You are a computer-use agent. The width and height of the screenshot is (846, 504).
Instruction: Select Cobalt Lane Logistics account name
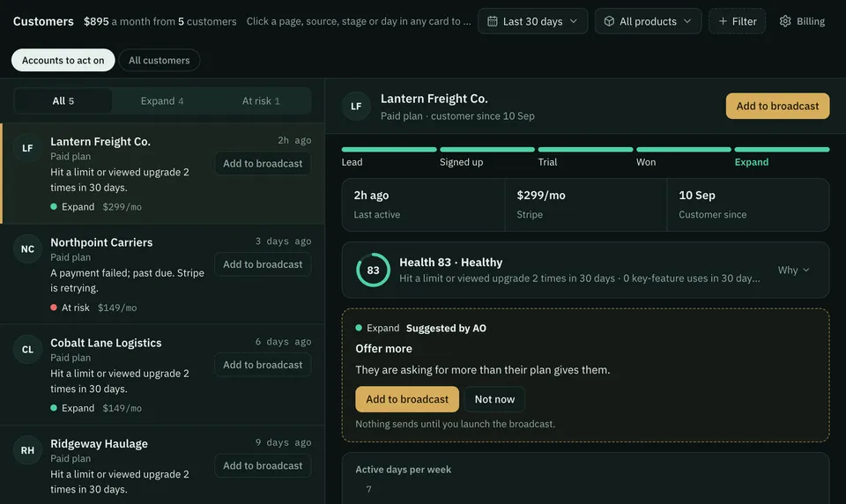(x=106, y=343)
